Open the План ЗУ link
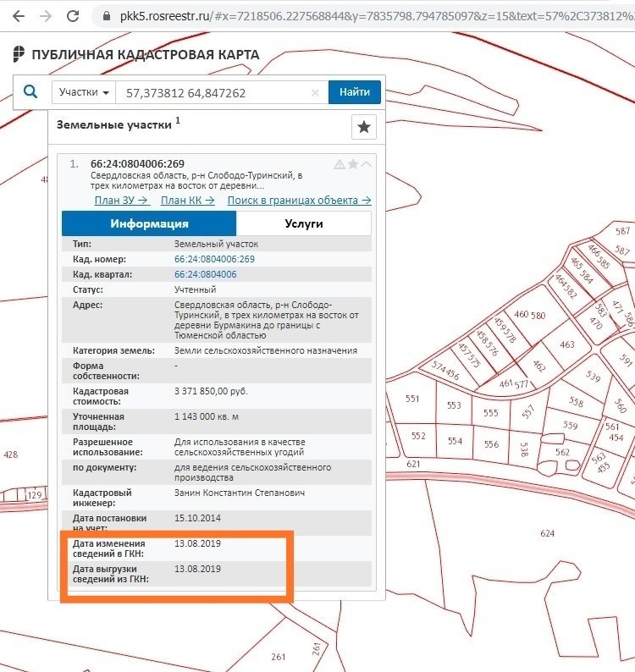 click(122, 201)
